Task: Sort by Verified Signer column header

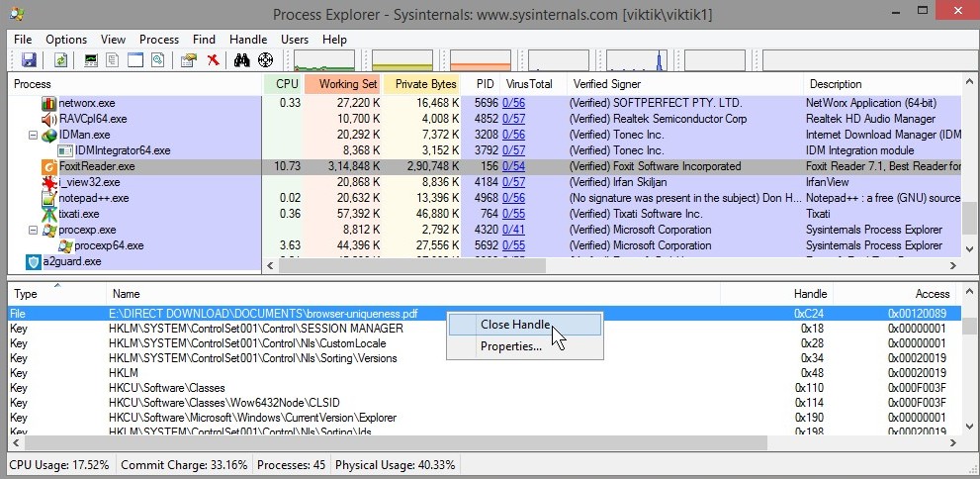Action: point(685,84)
